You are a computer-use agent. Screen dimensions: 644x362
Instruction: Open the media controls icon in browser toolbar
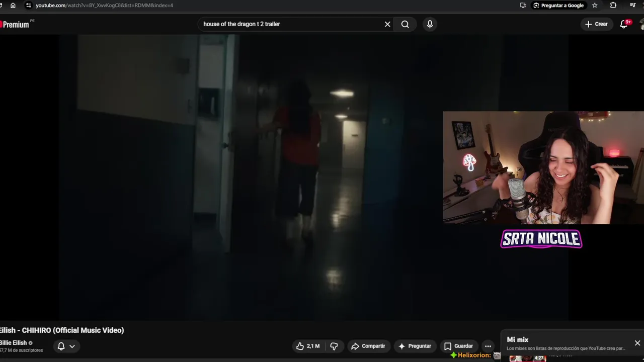click(x=632, y=5)
